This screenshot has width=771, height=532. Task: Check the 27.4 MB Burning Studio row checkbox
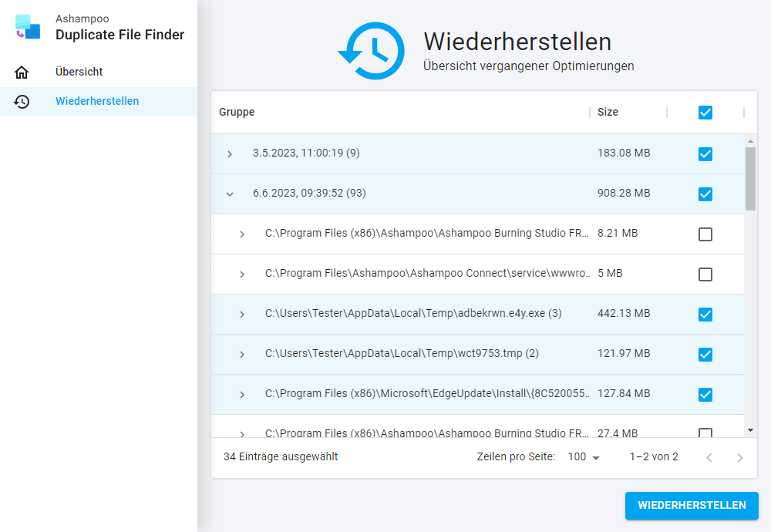[x=705, y=433]
